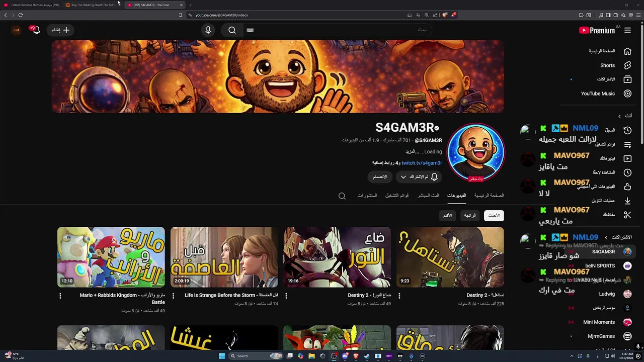This screenshot has height=362, width=644.
Task: Open the YouTube Premium logo link
Action: 597,30
